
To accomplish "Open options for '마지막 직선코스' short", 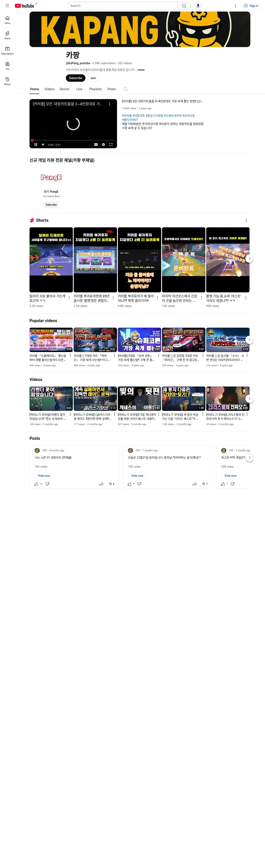I will (x=202, y=298).
